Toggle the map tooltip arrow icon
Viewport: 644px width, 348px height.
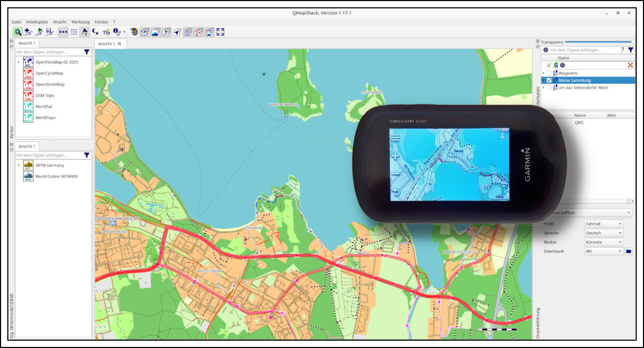85,32
